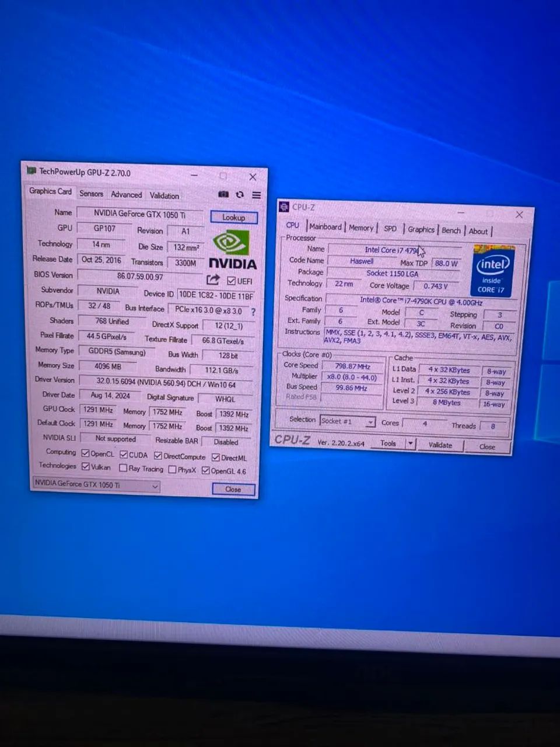The image size is (560, 747).
Task: Open the Memory tab in CPU-Z
Action: 361,228
